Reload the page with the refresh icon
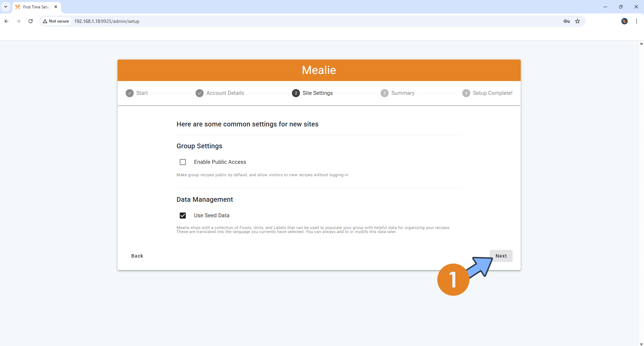Screen dimensions: 644x346 click(x=31, y=21)
